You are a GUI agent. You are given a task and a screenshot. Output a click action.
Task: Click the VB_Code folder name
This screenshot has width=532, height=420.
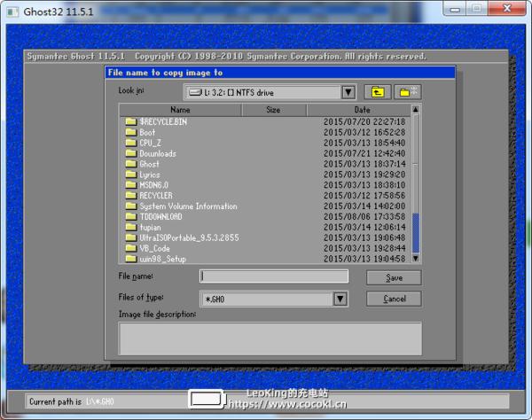(154, 248)
